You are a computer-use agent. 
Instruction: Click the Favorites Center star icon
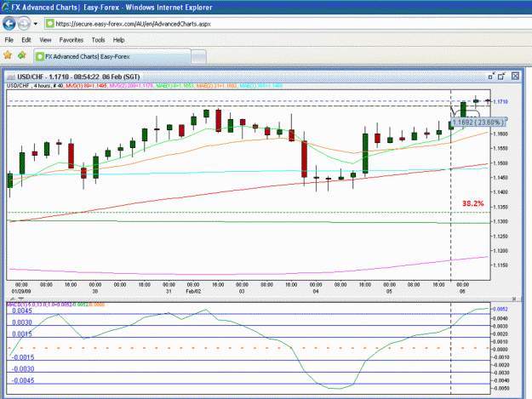(x=8, y=55)
